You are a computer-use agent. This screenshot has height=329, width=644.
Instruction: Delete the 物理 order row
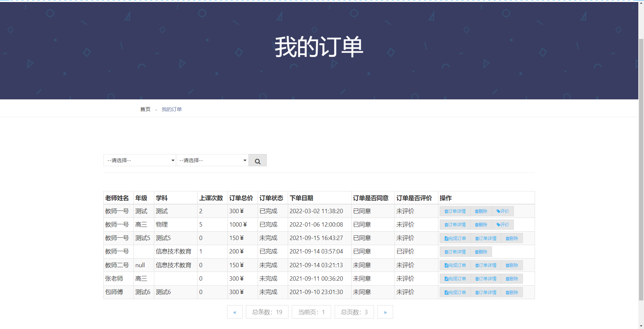tap(481, 224)
